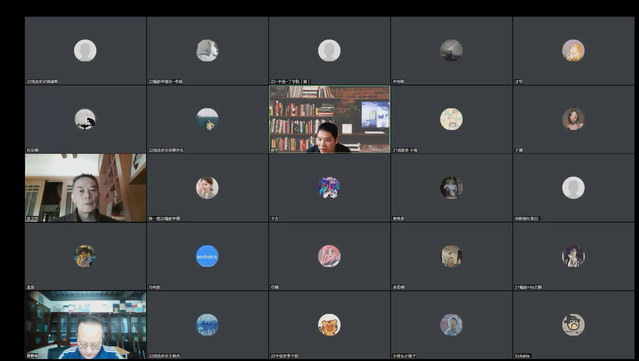
Task: Click the default gray avatar in top-left tile
Action: pos(85,51)
